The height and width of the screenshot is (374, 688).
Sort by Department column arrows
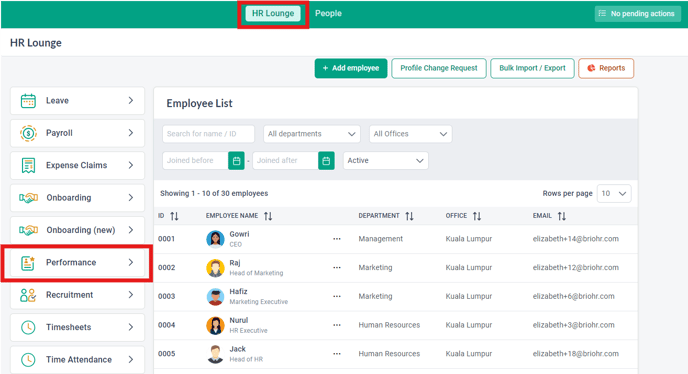click(409, 216)
